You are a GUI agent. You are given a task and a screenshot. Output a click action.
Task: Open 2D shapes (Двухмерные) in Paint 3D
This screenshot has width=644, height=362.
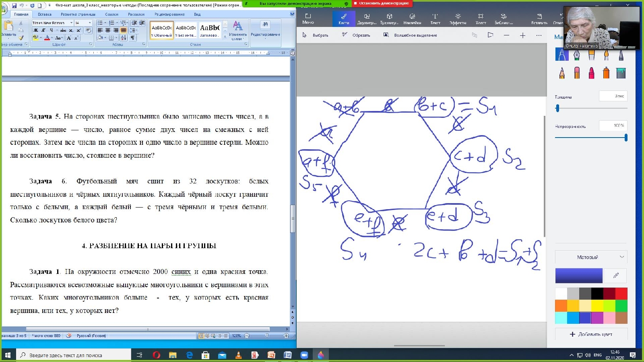coord(367,19)
